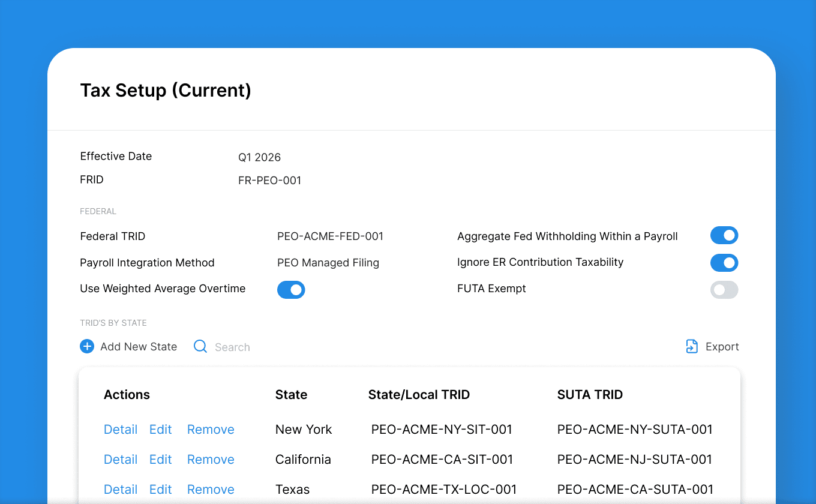Remove California from the state list
This screenshot has width=816, height=504.
211,459
